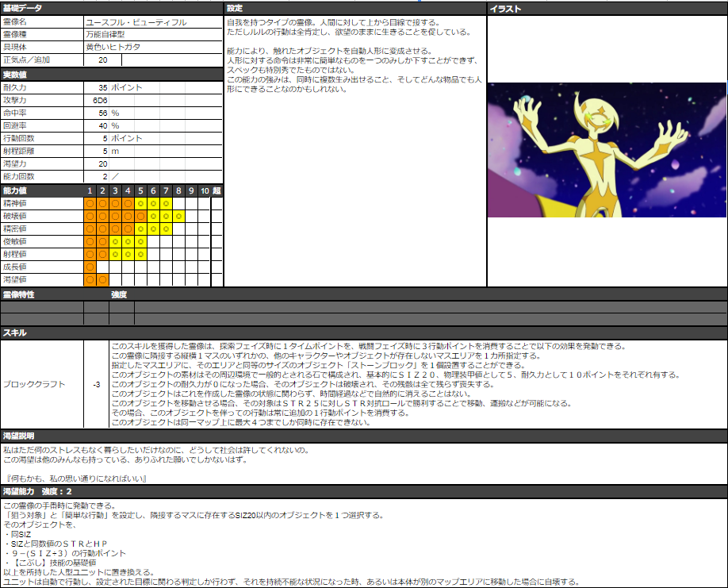Select the ブロッククラフト skill name cell

[x=42, y=384]
